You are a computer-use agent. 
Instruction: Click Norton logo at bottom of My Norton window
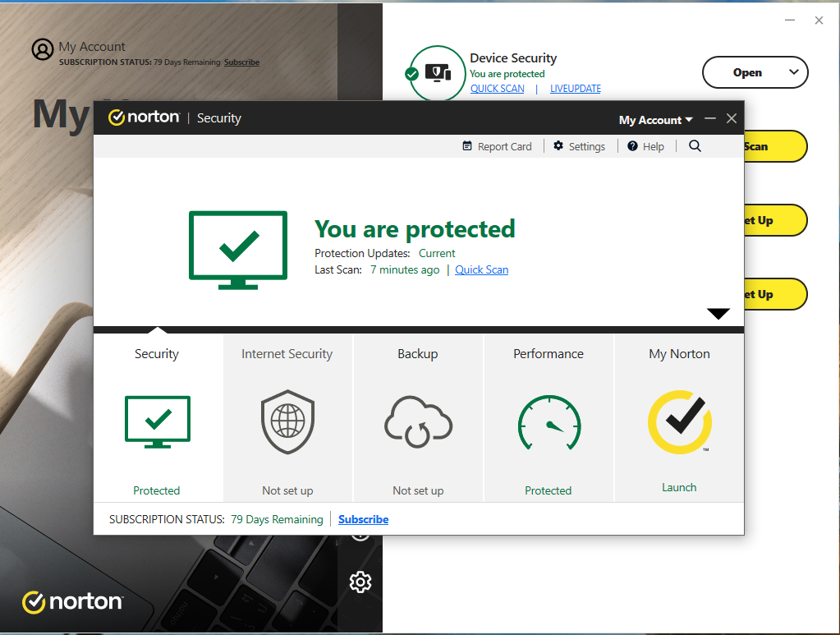(72, 602)
